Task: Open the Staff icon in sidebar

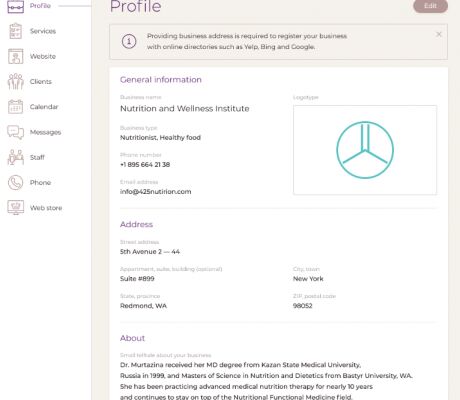Action: click(x=15, y=157)
